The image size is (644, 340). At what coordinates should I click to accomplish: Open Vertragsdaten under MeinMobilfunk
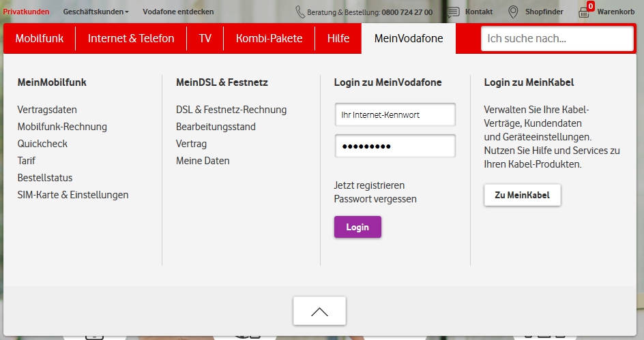[47, 110]
